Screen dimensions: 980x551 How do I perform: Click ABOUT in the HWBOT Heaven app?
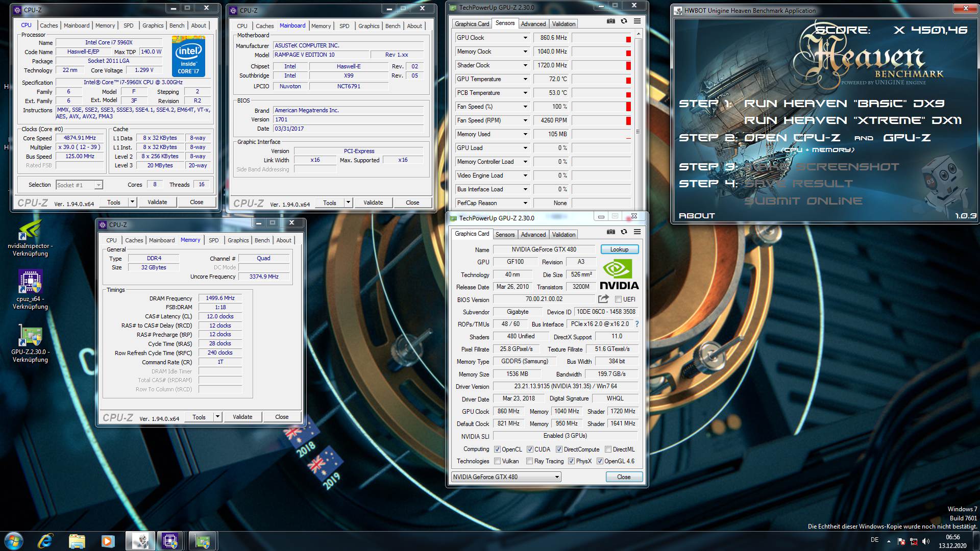pos(697,216)
